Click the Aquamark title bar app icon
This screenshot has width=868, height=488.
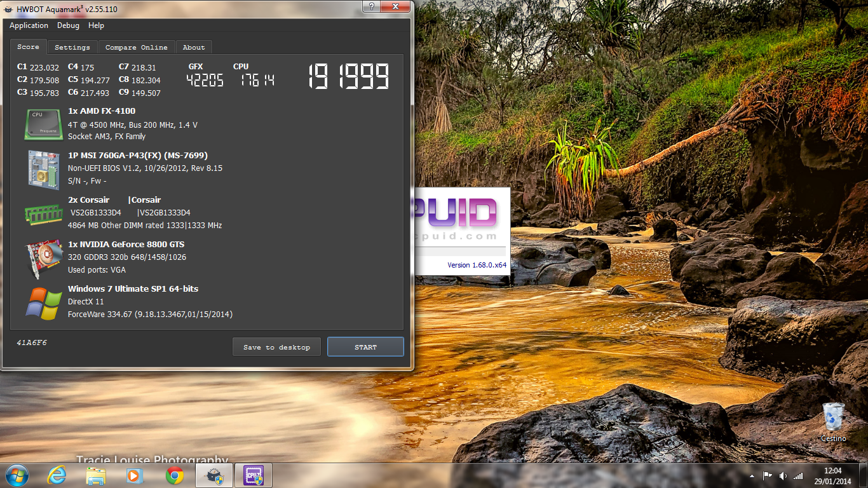(x=8, y=9)
